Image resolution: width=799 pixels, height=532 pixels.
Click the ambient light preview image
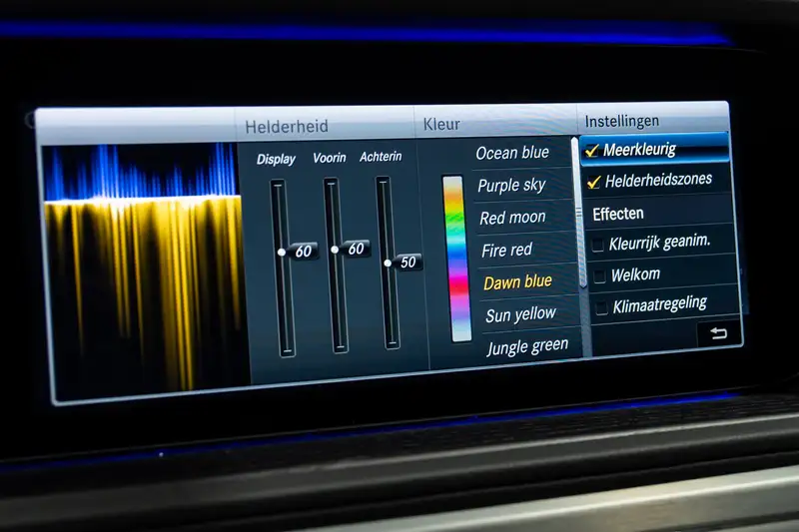click(x=143, y=265)
